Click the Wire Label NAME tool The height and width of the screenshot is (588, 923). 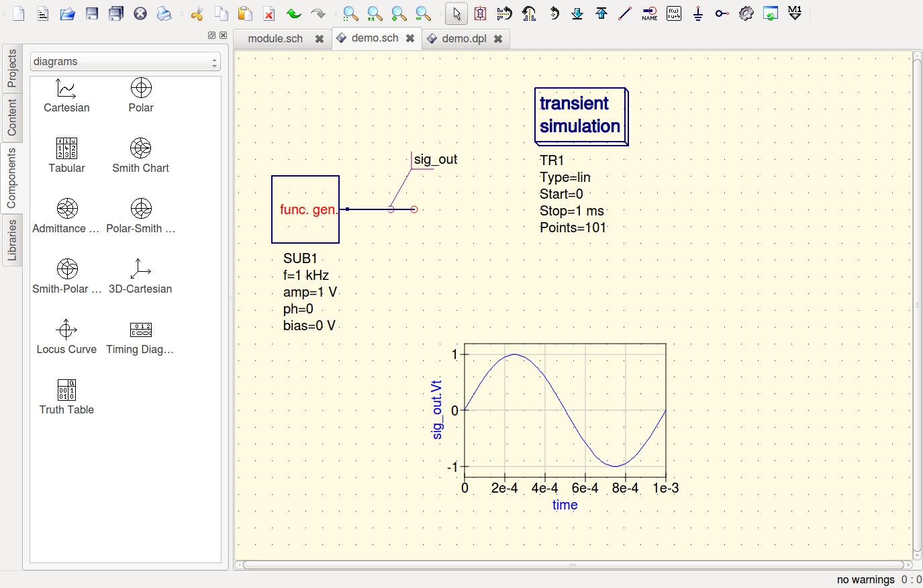click(x=650, y=13)
